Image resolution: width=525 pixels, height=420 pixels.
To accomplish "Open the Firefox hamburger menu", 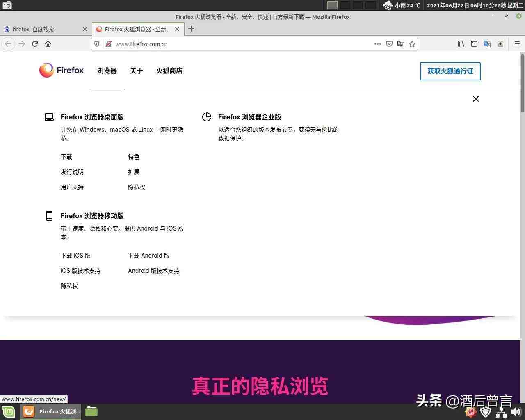I will pyautogui.click(x=517, y=44).
